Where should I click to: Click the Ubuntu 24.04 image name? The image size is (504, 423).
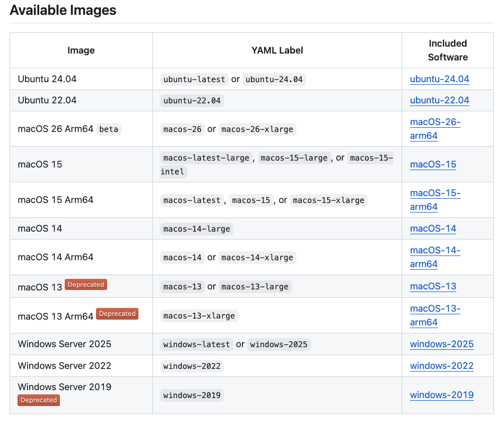47,79
